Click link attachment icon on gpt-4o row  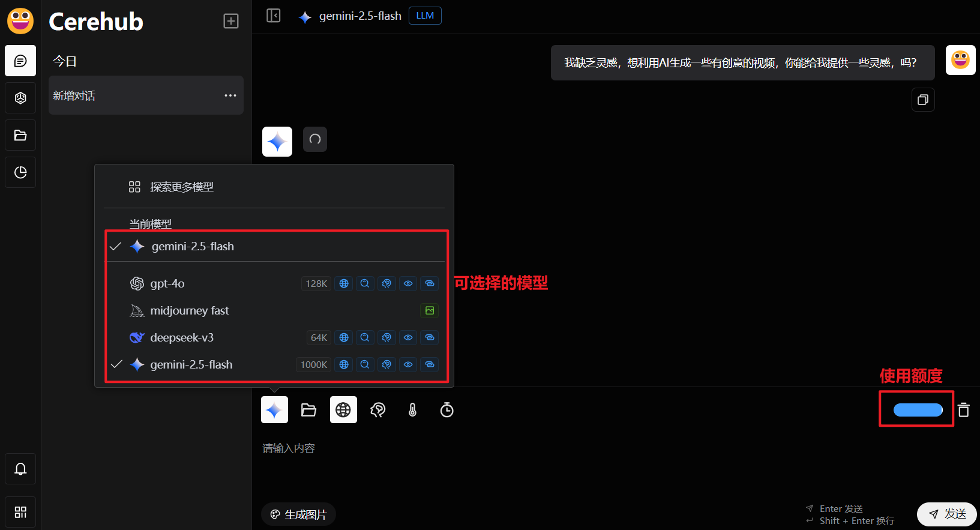430,283
